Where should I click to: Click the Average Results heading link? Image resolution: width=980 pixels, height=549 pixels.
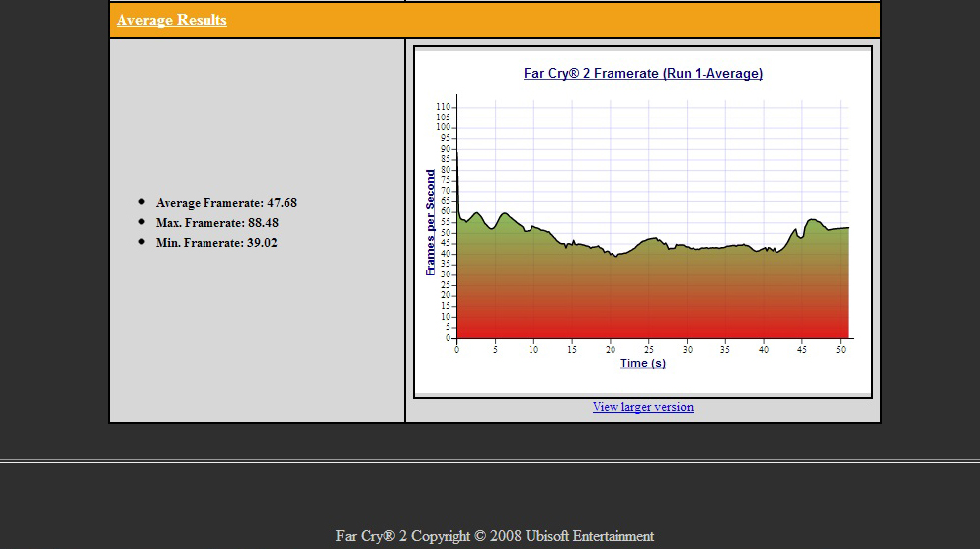[171, 20]
